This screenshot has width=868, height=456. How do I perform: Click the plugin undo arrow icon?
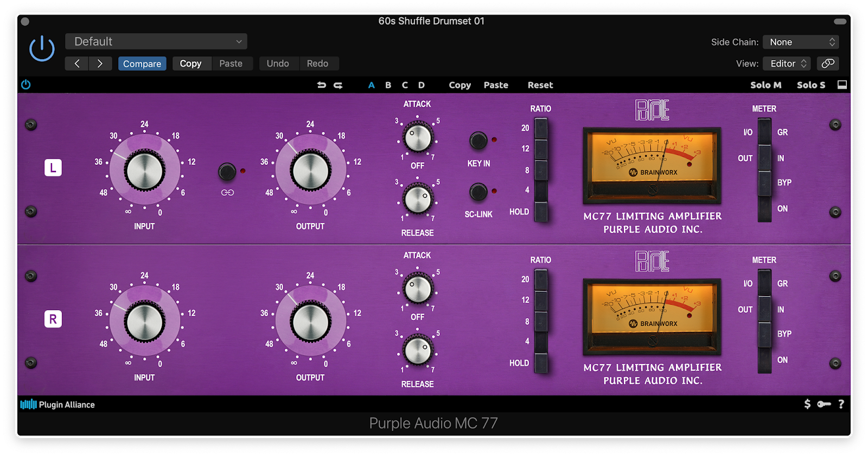click(322, 85)
